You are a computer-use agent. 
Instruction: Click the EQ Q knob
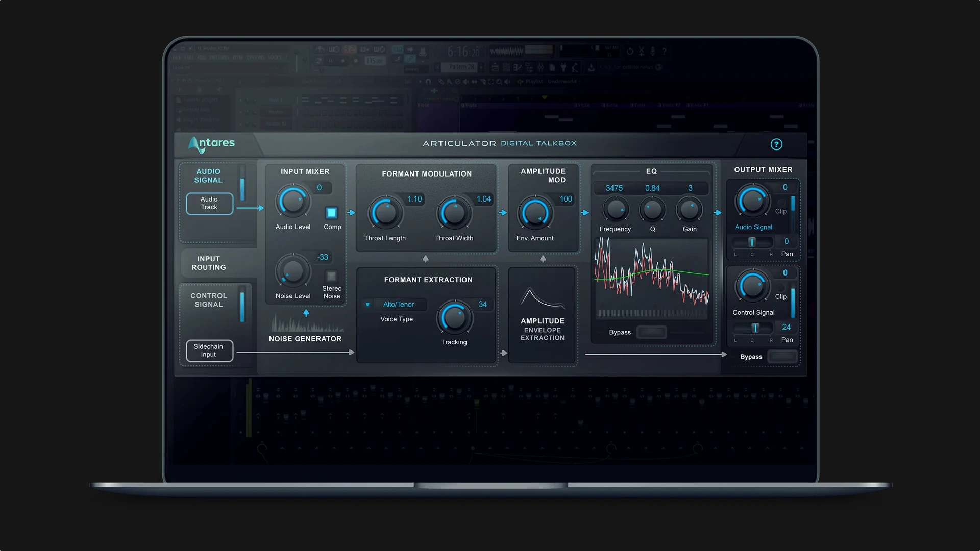coord(652,209)
